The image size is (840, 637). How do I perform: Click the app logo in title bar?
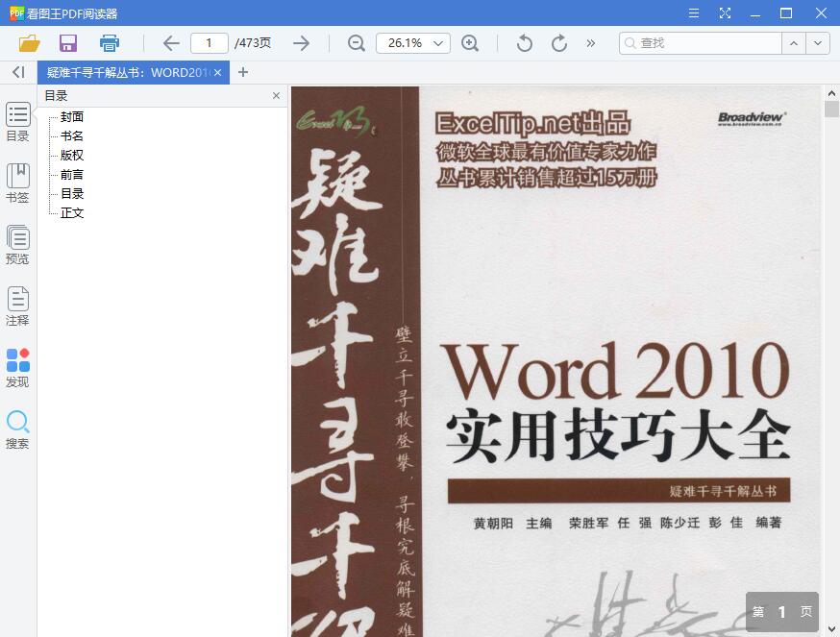point(16,12)
